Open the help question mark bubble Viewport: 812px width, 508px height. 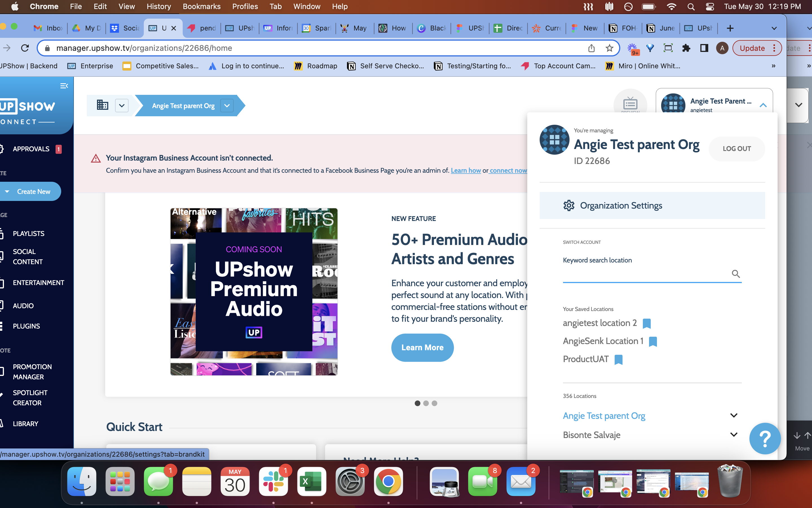point(765,439)
